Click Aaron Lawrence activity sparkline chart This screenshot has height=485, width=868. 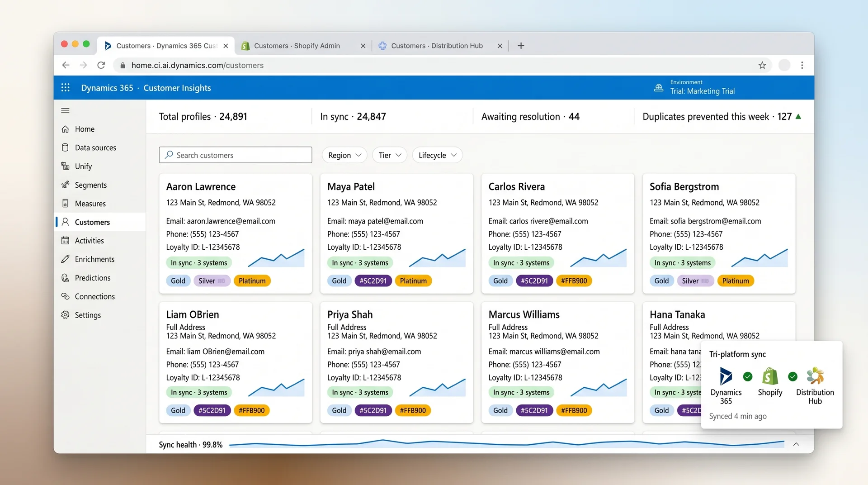coord(276,258)
